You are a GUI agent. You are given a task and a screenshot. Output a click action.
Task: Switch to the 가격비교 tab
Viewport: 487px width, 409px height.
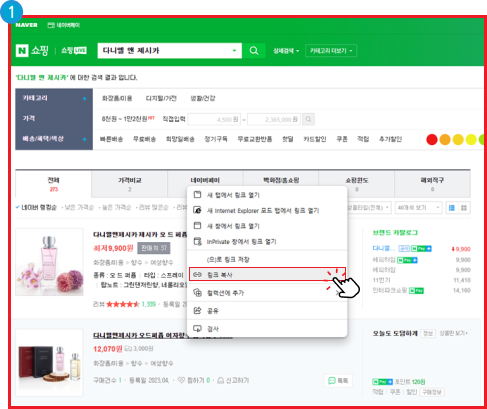(x=129, y=184)
